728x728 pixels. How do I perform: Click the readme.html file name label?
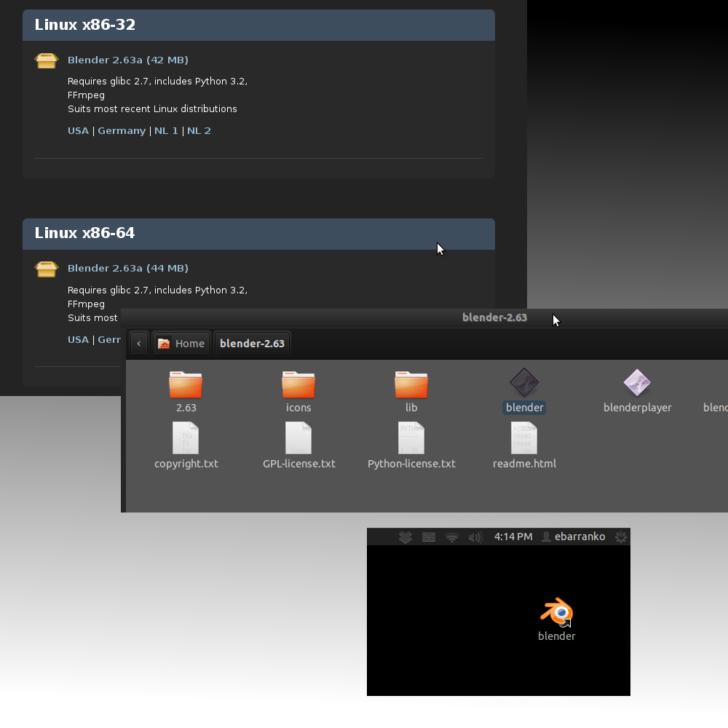point(524,464)
